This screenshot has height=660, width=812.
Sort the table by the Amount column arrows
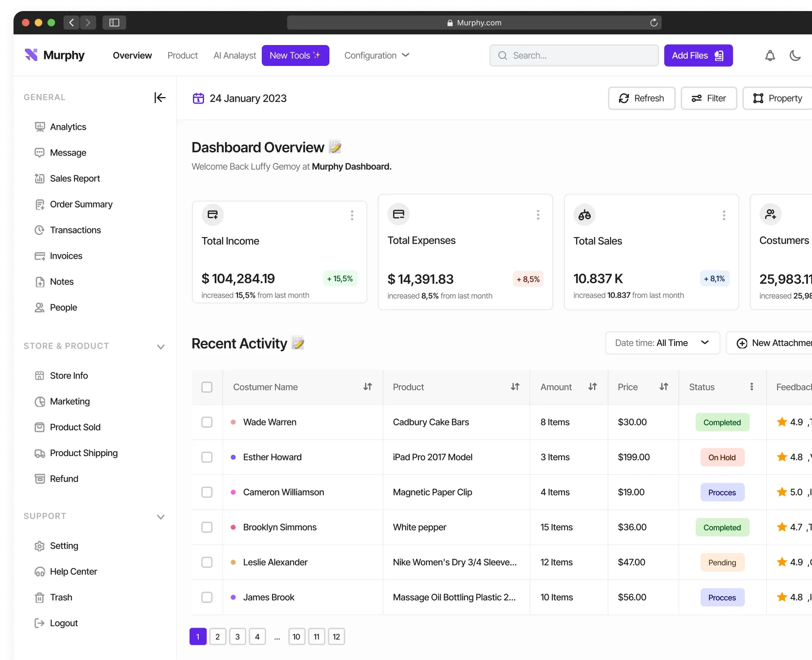click(x=592, y=387)
